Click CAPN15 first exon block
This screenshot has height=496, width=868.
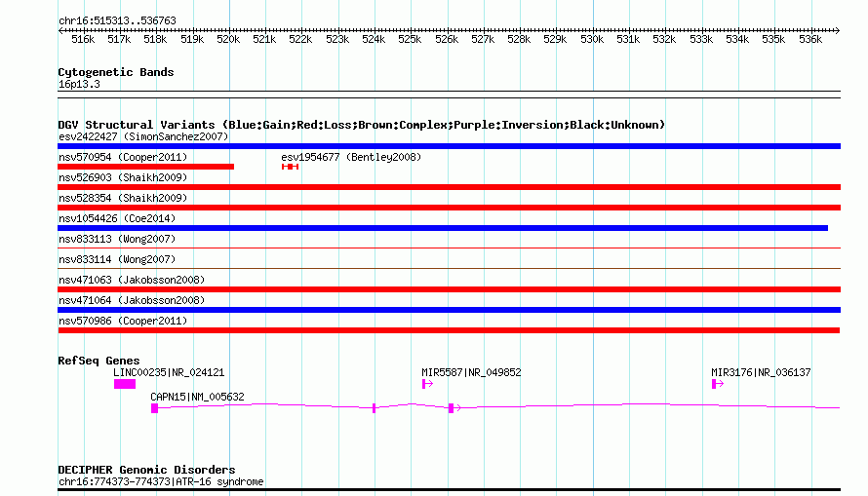click(154, 408)
